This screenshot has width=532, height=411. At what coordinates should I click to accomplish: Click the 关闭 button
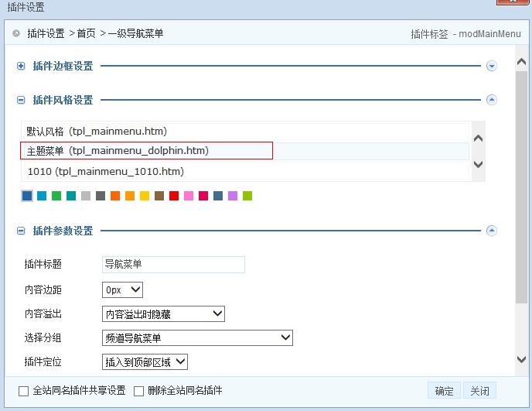tap(479, 391)
